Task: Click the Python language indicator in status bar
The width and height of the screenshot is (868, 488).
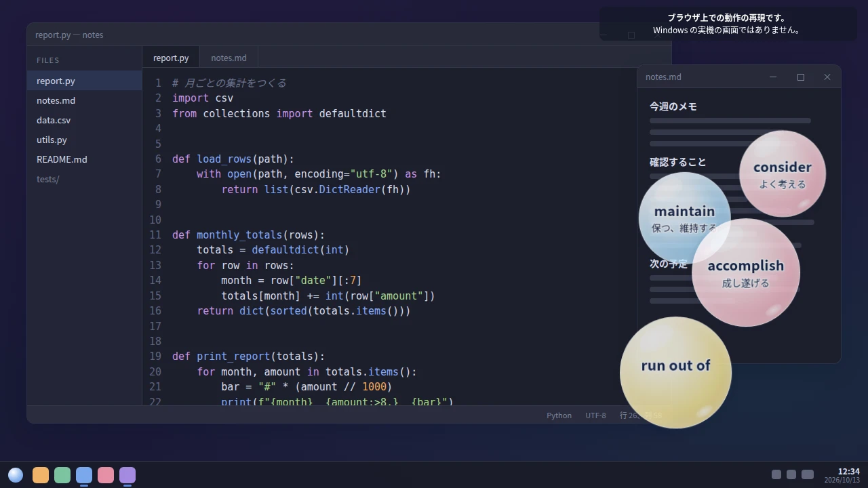Action: 559,415
